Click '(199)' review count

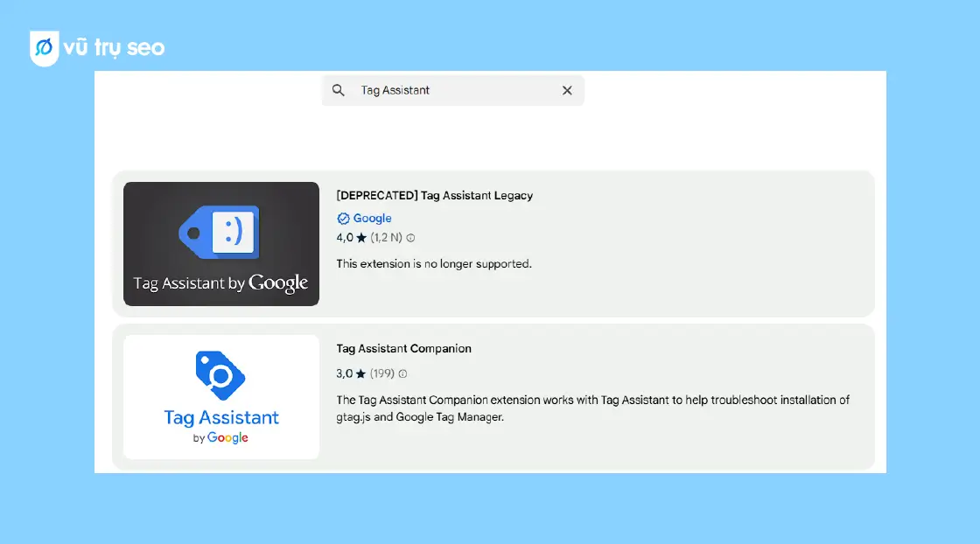[381, 373]
